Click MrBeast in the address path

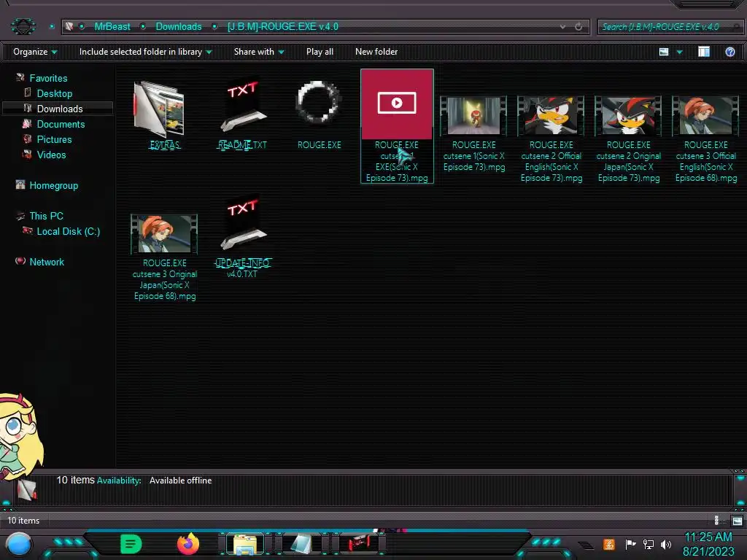coord(112,27)
